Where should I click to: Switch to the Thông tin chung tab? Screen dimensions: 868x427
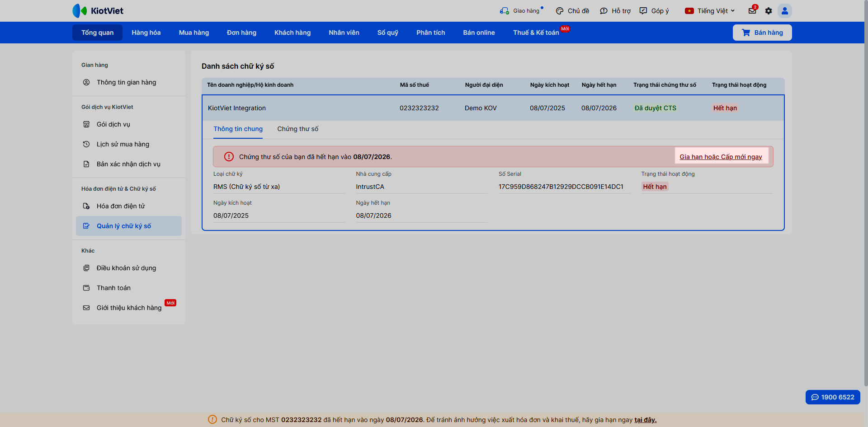point(238,129)
